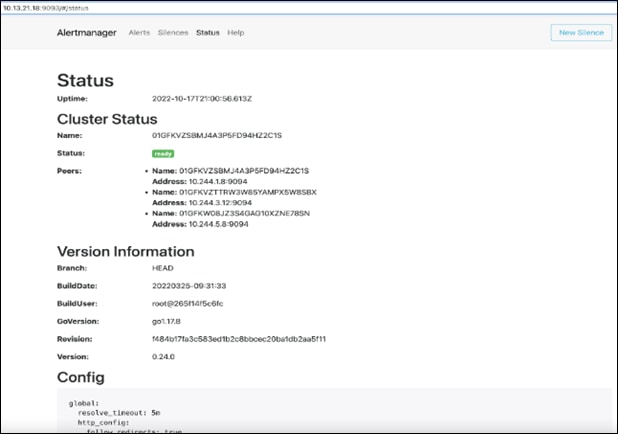
Task: Click the BuildUser label
Action: (x=77, y=304)
